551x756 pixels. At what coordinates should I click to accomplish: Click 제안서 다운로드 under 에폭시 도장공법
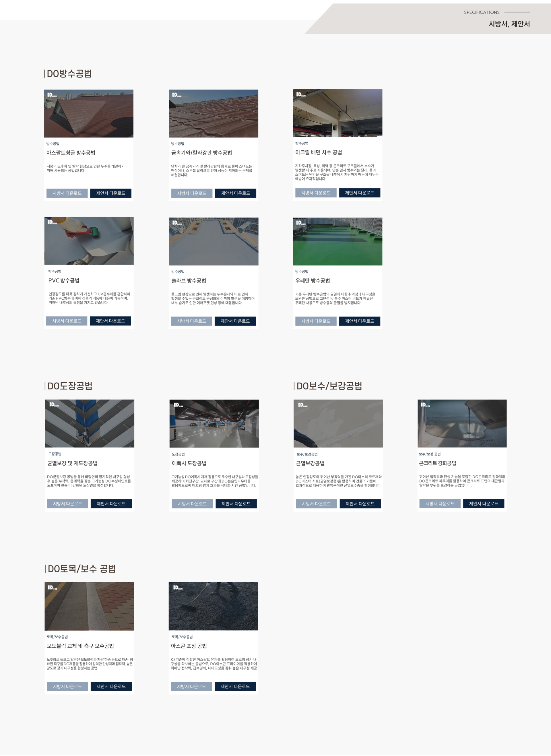click(236, 503)
